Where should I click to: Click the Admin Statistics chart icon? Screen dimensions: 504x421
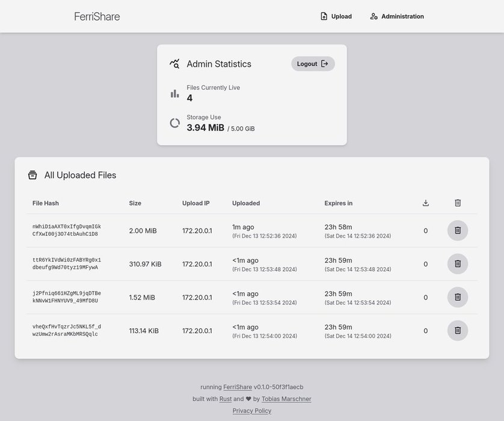point(174,64)
